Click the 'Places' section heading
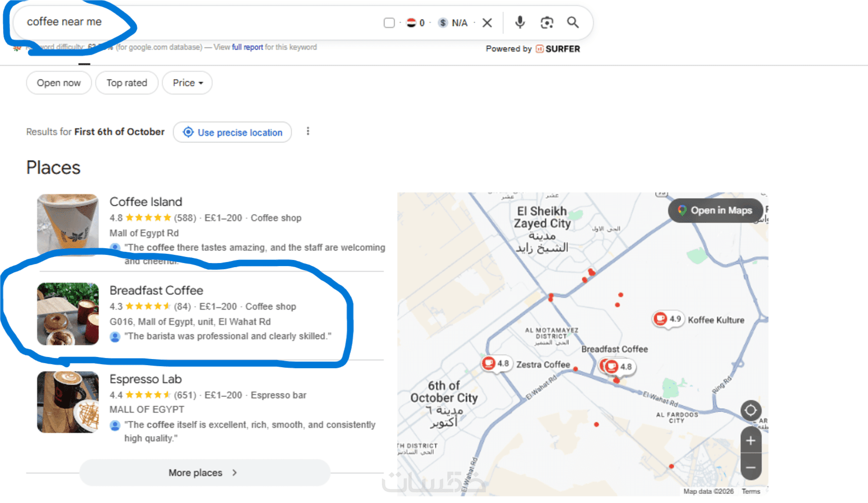868x503 pixels. (54, 167)
